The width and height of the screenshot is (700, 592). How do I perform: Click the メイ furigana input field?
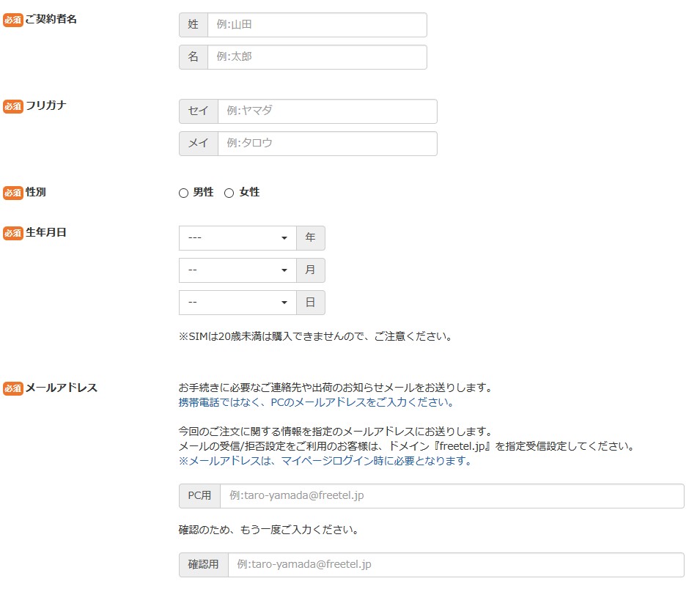(327, 144)
